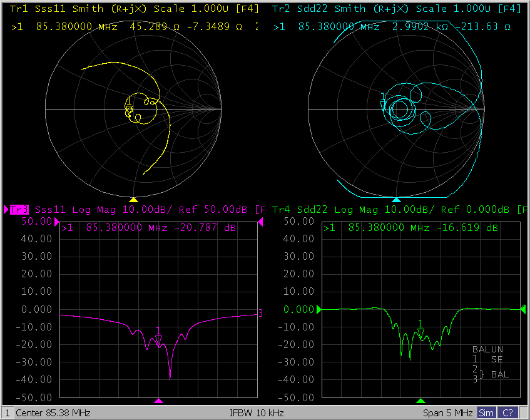Viewport: 530px width, 420px height.
Task: Activate the highlighted Tr3 trace label
Action: coord(19,210)
